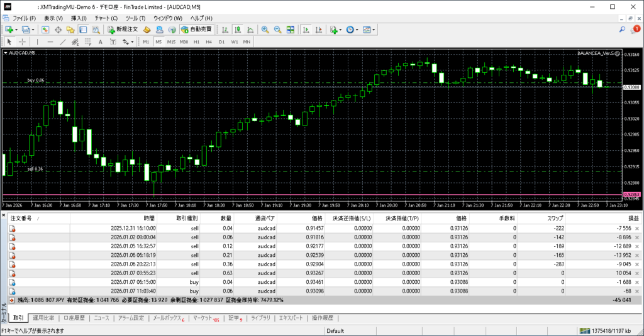
Task: Click the zoom out magnifier icon
Action: 277,30
